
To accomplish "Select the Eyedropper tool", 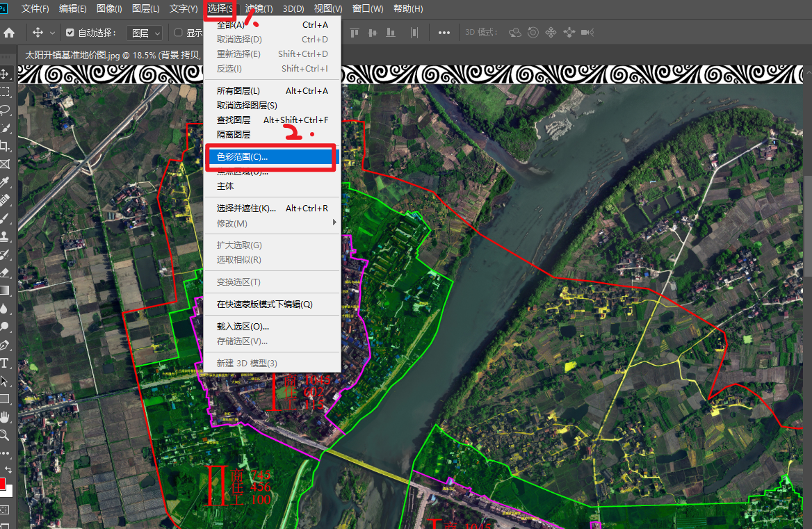I will (4, 182).
